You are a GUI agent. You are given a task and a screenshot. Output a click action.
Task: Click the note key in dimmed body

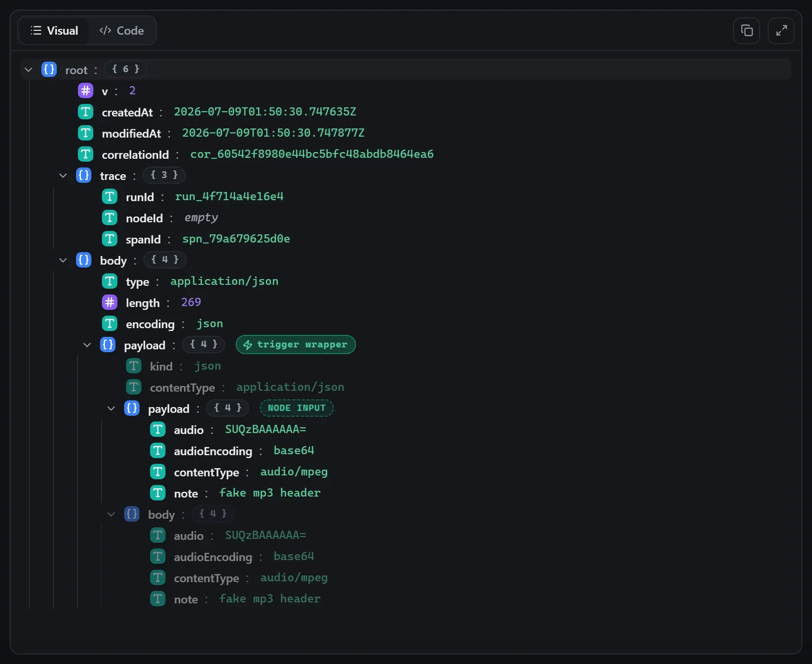tap(186, 600)
